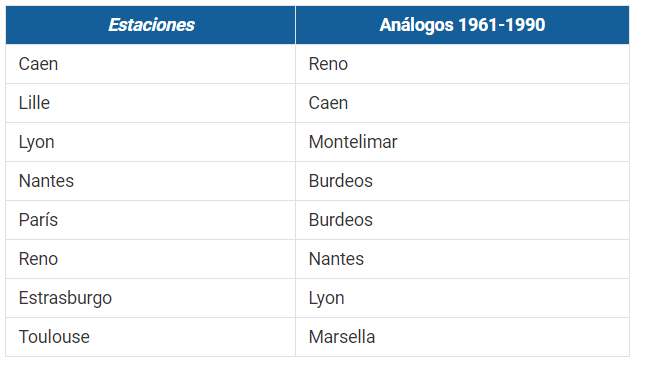Click Reno analog in Caen row

point(462,64)
